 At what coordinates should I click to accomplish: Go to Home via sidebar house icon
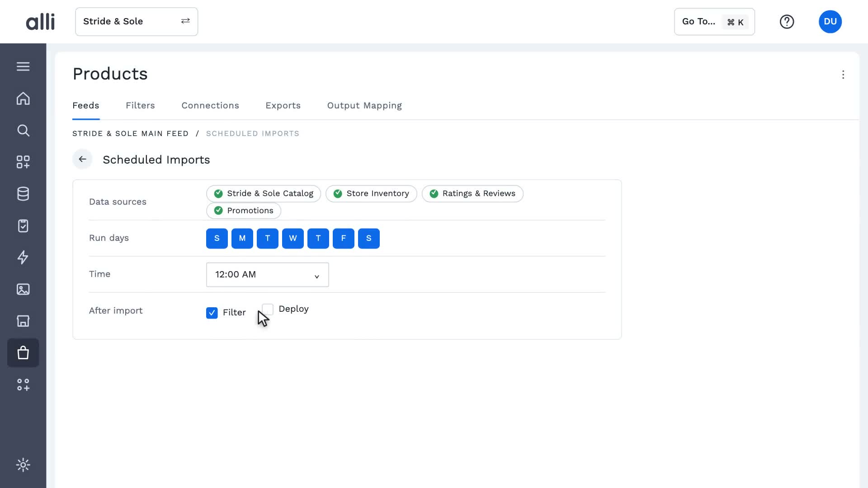(23, 99)
